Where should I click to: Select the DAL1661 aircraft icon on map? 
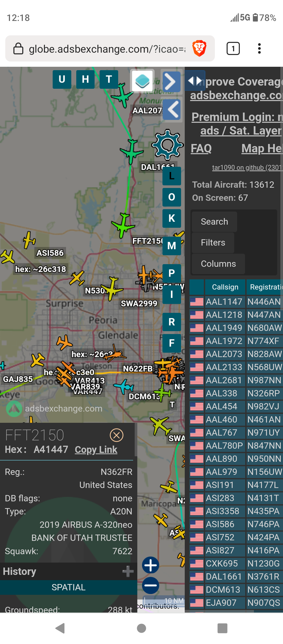click(132, 152)
